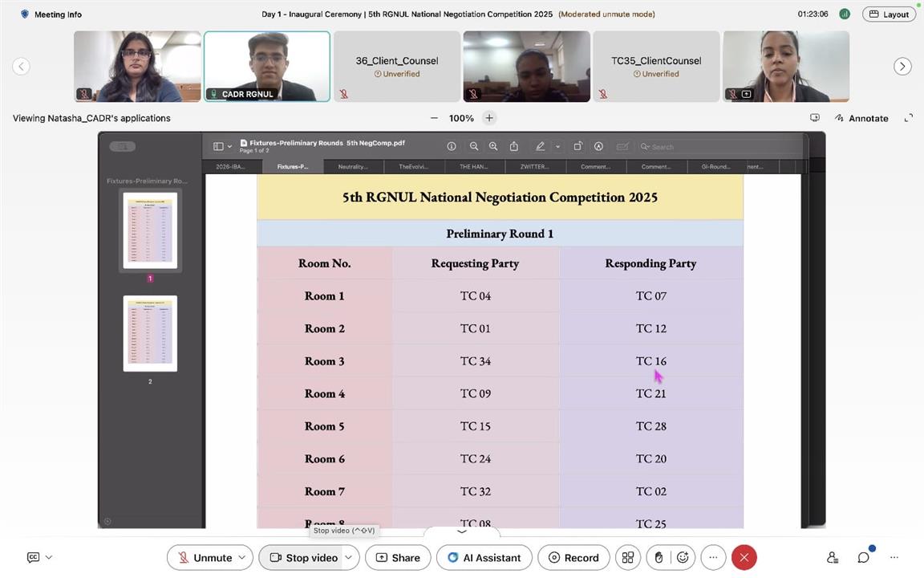Click the raise hand icon

click(x=659, y=557)
